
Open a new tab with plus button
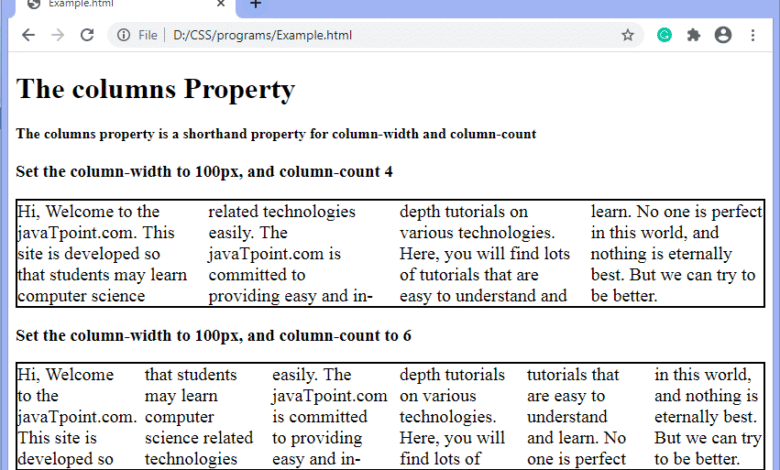pos(256,4)
